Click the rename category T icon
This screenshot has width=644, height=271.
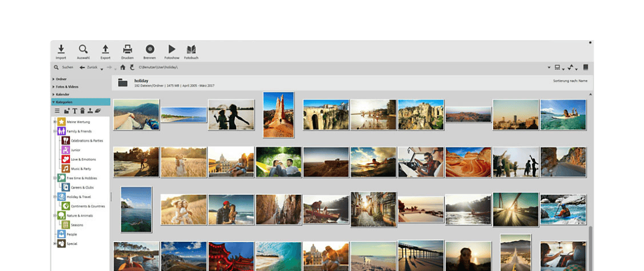[74, 111]
